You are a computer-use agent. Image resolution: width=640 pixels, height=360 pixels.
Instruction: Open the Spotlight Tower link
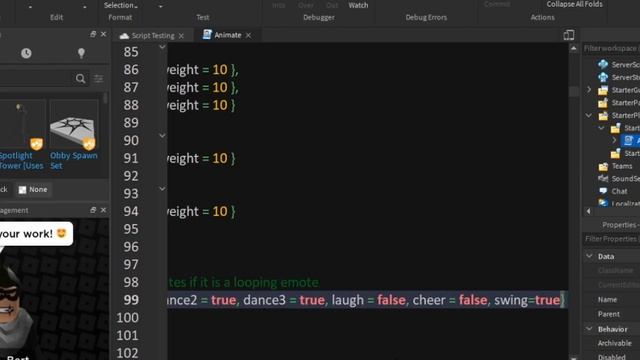(21, 160)
